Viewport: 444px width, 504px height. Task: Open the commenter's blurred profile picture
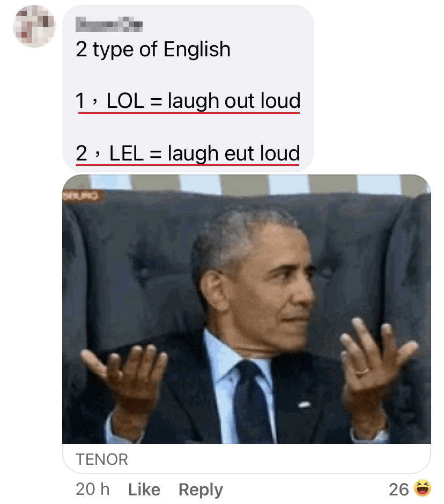click(x=35, y=26)
